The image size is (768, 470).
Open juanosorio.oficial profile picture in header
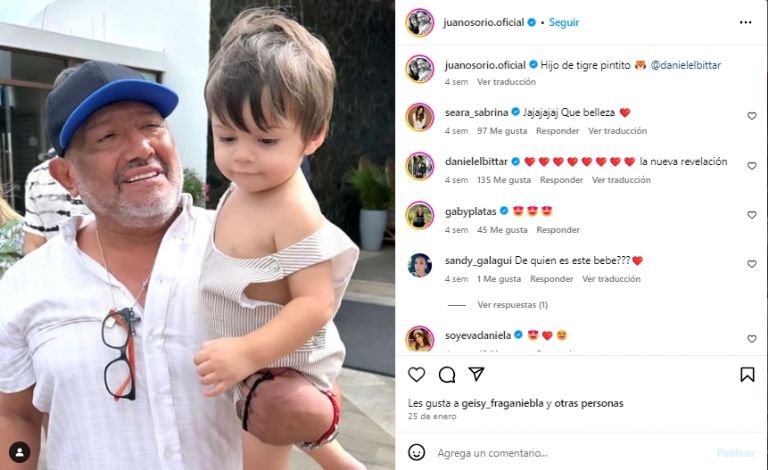click(420, 23)
